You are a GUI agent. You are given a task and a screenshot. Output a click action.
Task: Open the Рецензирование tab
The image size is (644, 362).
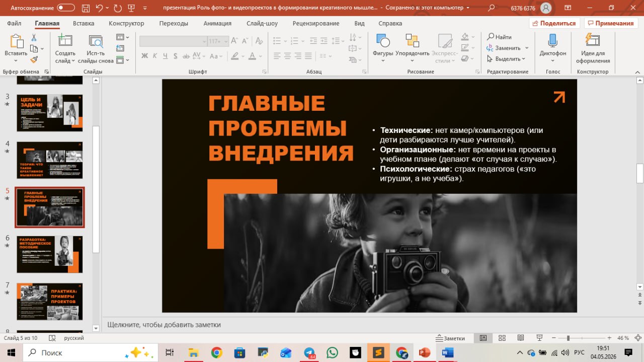click(x=316, y=23)
